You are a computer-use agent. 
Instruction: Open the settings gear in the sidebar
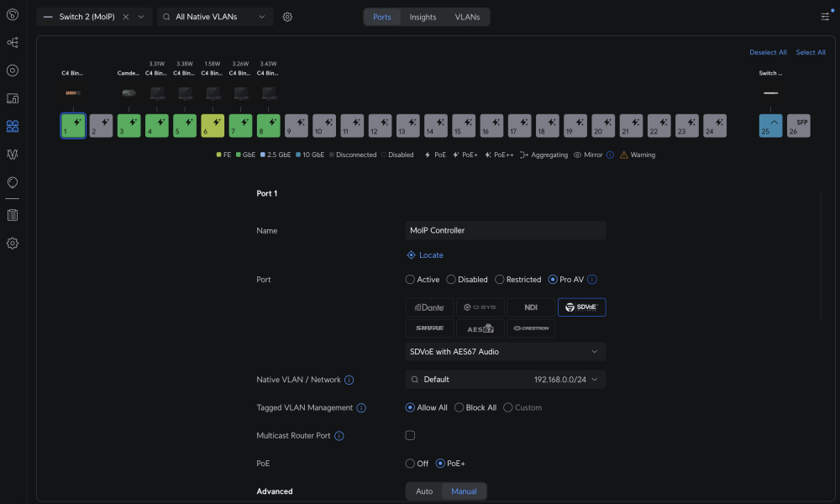13,243
